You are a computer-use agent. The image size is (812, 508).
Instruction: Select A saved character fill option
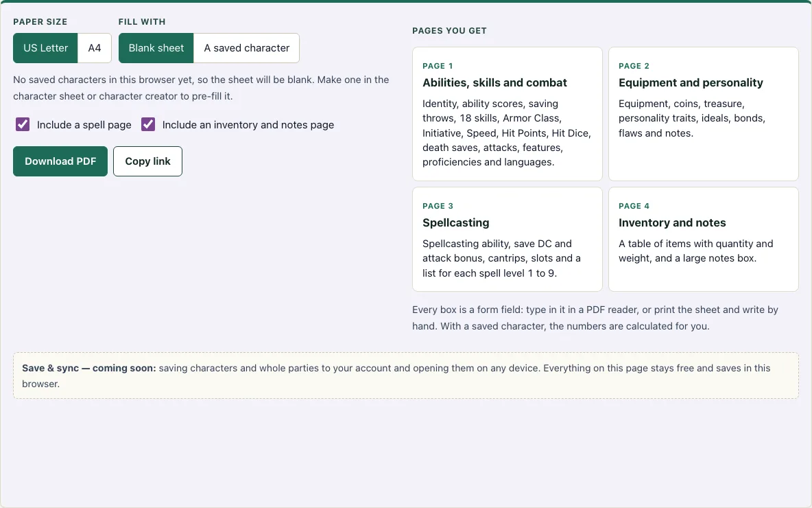246,48
